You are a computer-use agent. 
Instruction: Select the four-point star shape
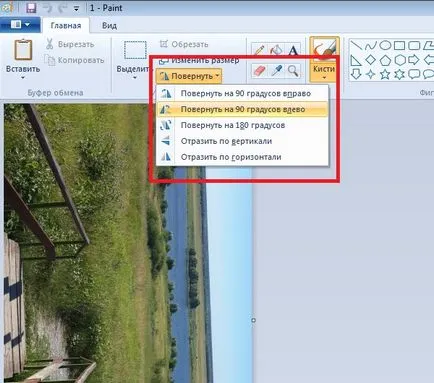[x=370, y=74]
